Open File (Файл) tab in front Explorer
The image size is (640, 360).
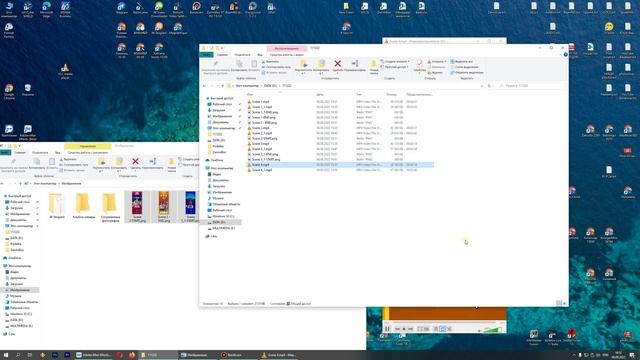click(207, 54)
